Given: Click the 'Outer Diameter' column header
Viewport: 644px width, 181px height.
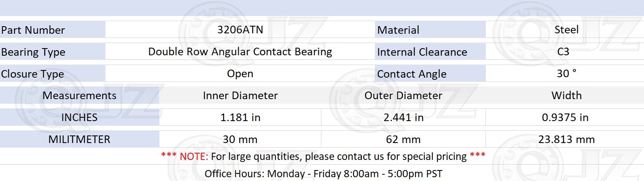Looking at the screenshot, I should (x=403, y=95).
